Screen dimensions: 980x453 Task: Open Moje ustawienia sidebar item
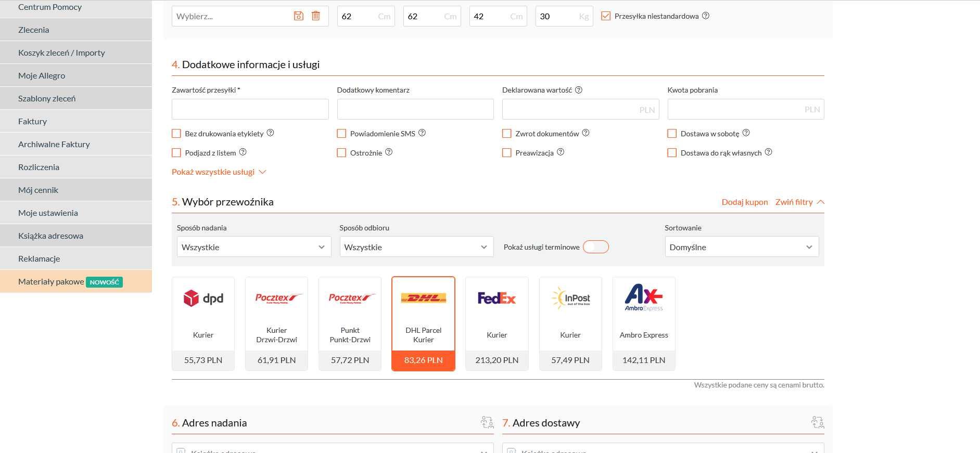(76, 213)
